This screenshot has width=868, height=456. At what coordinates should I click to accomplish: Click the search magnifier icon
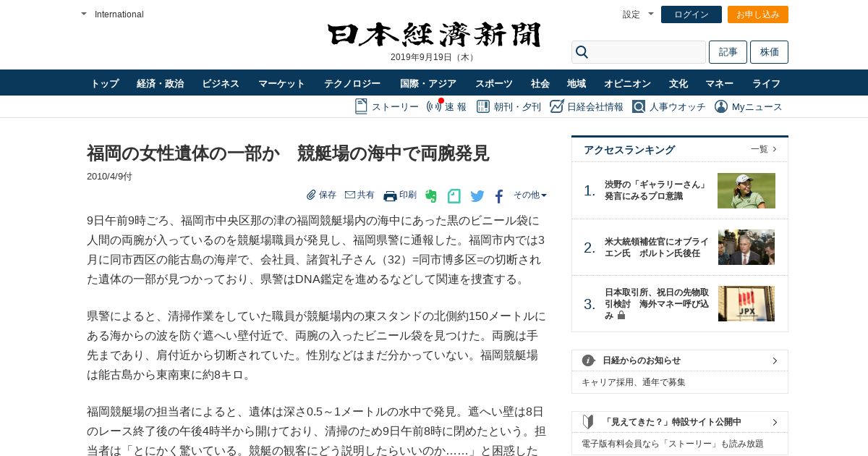pos(582,52)
